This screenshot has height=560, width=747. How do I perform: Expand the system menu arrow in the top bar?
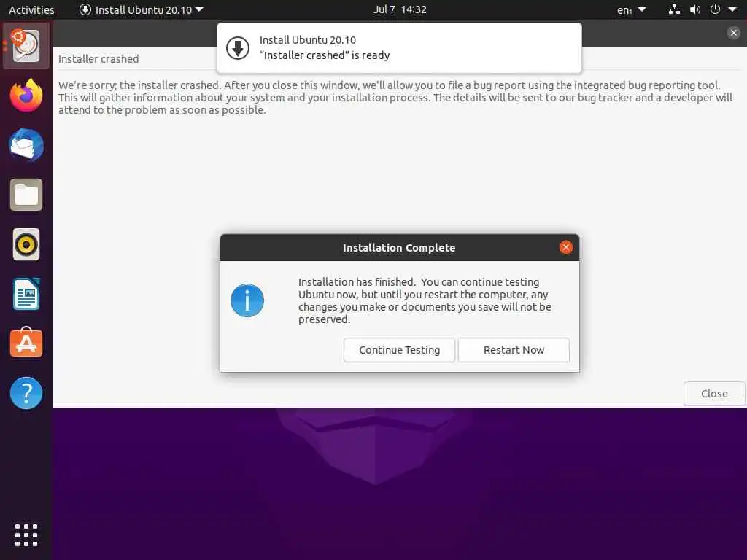tap(732, 9)
